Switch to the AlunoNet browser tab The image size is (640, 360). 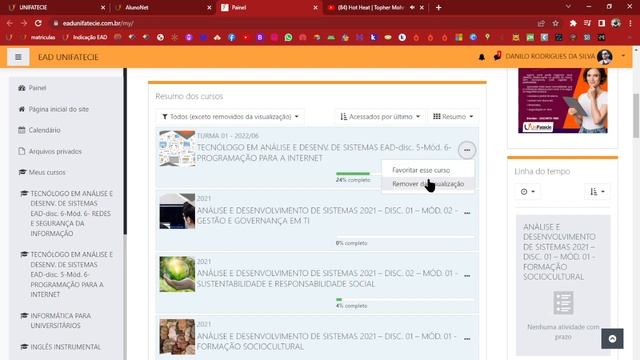point(161,7)
